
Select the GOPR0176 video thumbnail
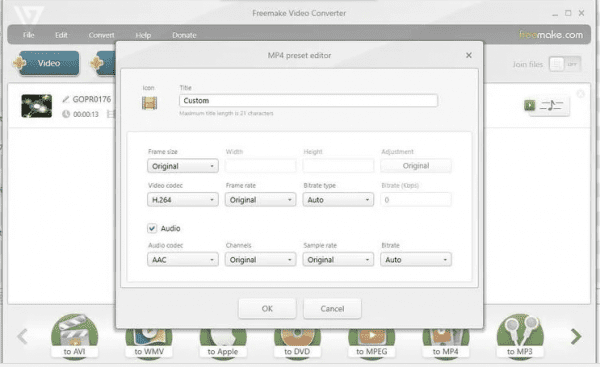click(x=37, y=106)
